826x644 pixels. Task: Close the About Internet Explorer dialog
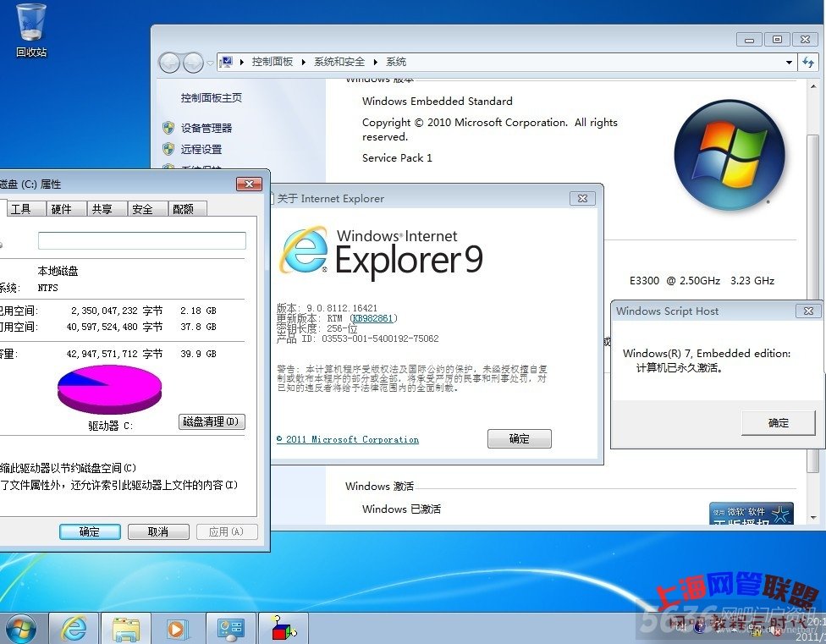tap(582, 199)
